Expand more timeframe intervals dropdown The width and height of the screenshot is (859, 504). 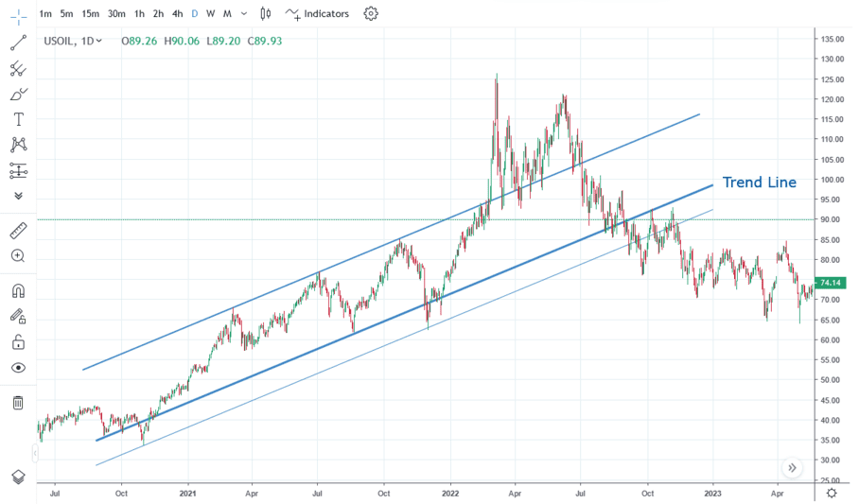tap(245, 14)
